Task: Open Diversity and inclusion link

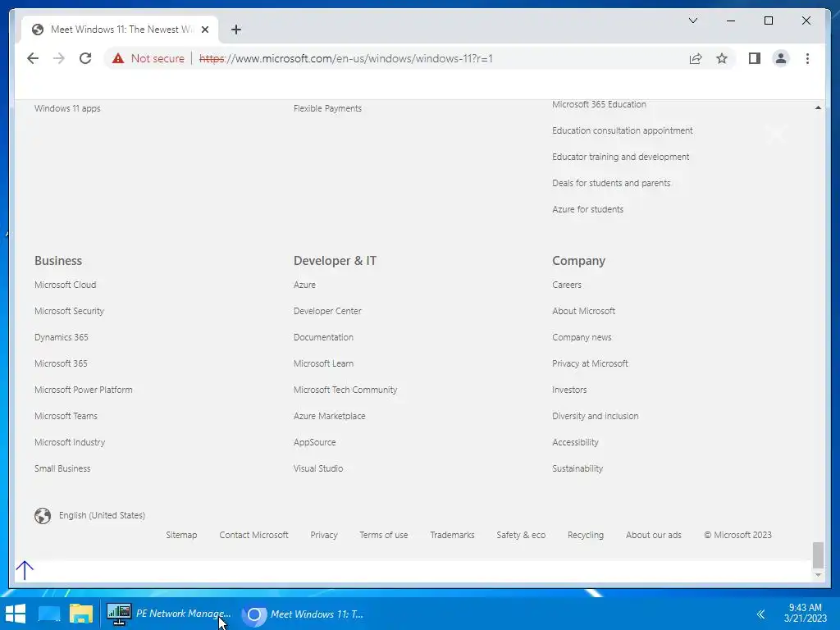Action: (596, 416)
